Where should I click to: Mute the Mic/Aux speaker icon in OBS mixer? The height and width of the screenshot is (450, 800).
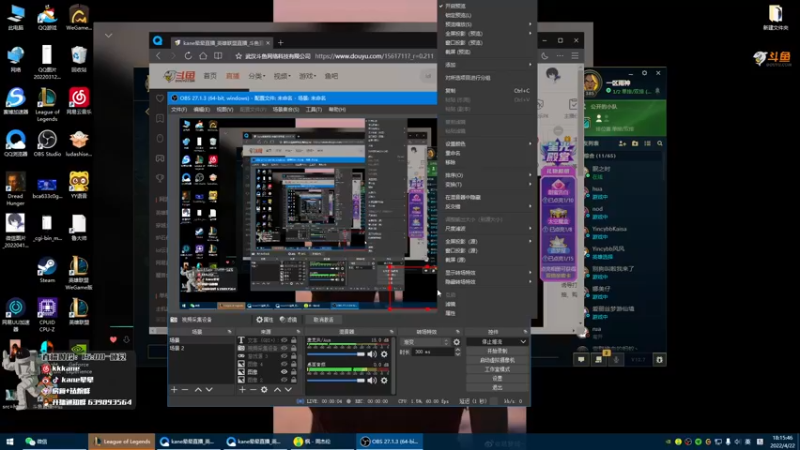[x=372, y=354]
